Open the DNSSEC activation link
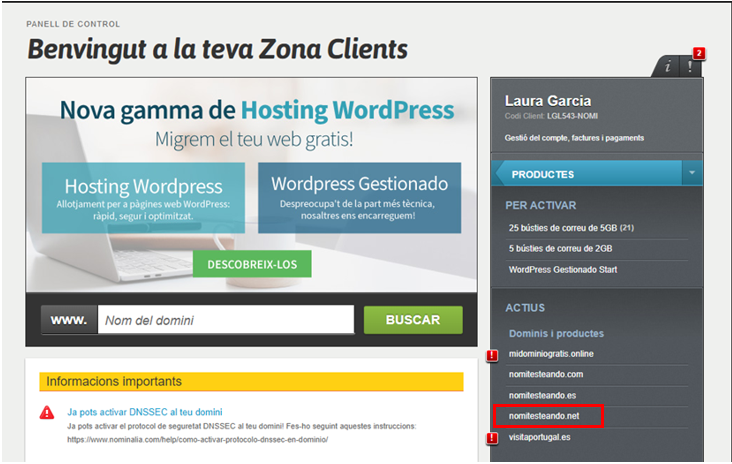 (x=144, y=411)
